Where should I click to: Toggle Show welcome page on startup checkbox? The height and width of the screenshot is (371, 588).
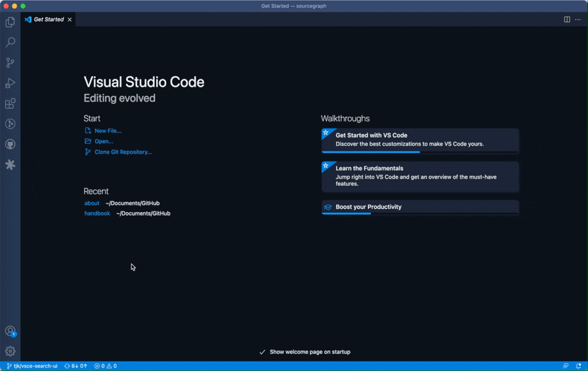[x=262, y=352]
